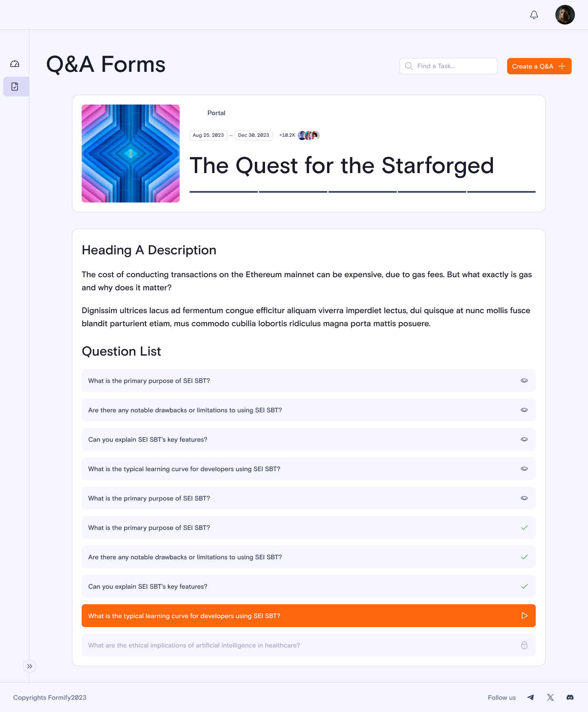The width and height of the screenshot is (588, 712).
Task: Click checkmark on completed key features question
Action: pos(524,586)
